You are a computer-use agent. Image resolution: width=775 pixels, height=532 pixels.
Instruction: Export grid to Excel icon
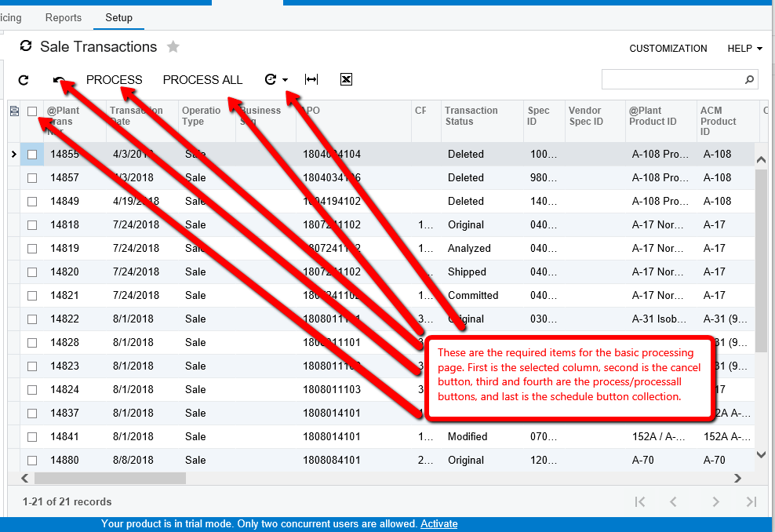coord(346,79)
